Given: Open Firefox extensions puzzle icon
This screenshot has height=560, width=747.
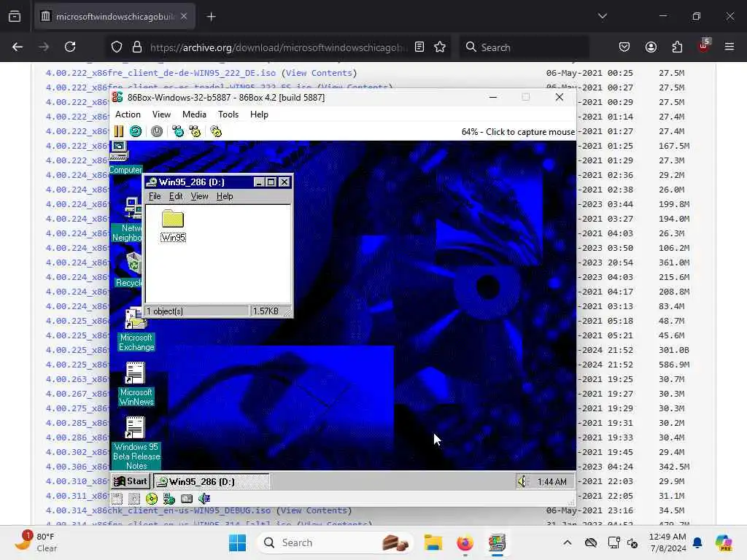Looking at the screenshot, I should 677,47.
